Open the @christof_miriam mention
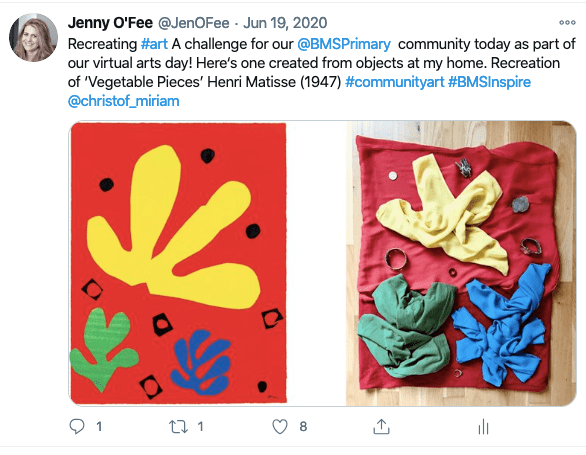Screen dimensions: 586x455 [124, 101]
